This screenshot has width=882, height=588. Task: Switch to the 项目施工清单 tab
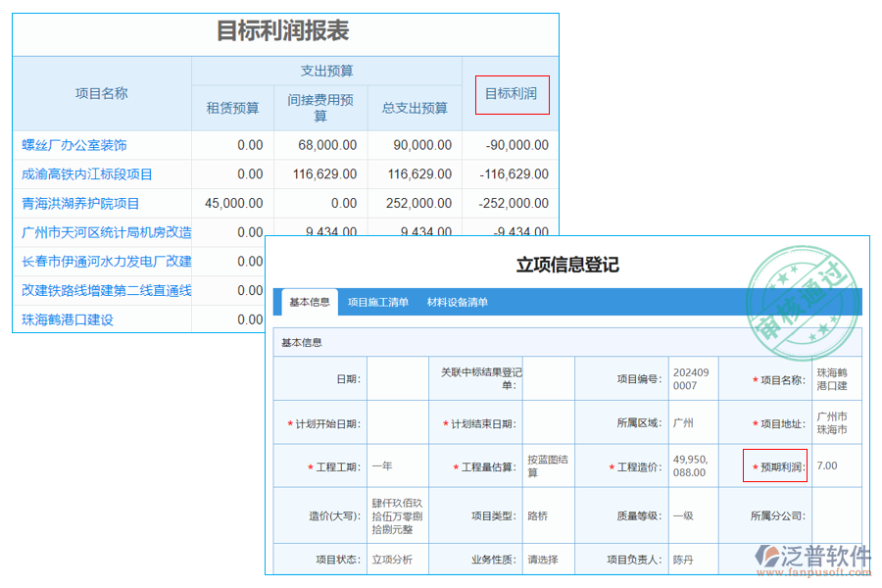(381, 302)
